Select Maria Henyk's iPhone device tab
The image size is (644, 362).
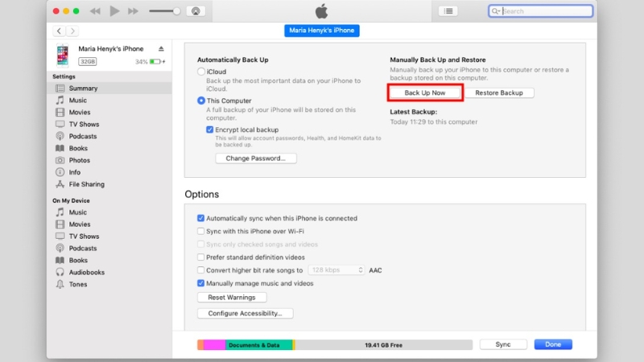point(321,31)
